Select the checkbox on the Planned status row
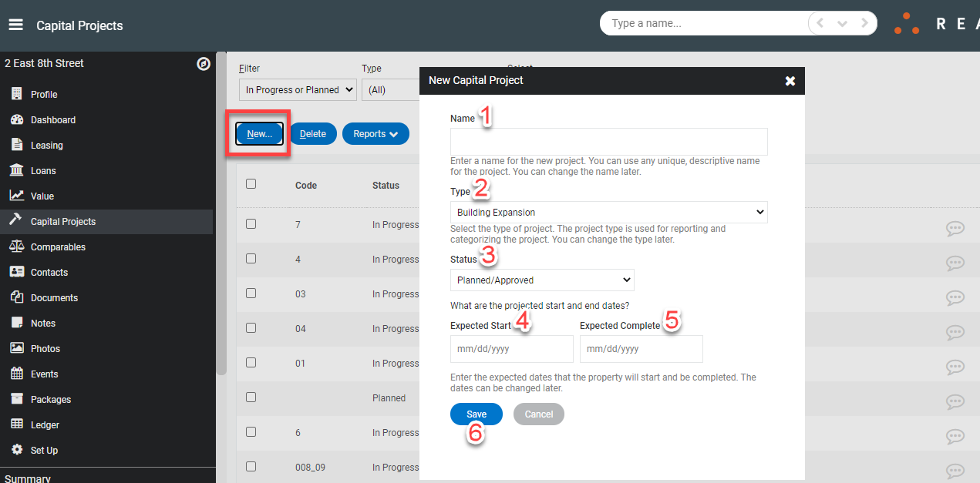980x483 pixels. coord(251,397)
